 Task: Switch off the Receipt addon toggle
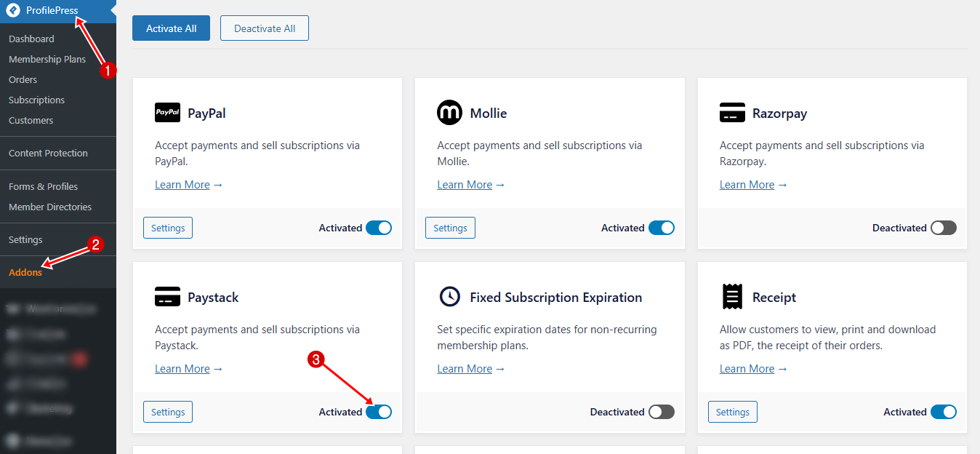tap(944, 412)
